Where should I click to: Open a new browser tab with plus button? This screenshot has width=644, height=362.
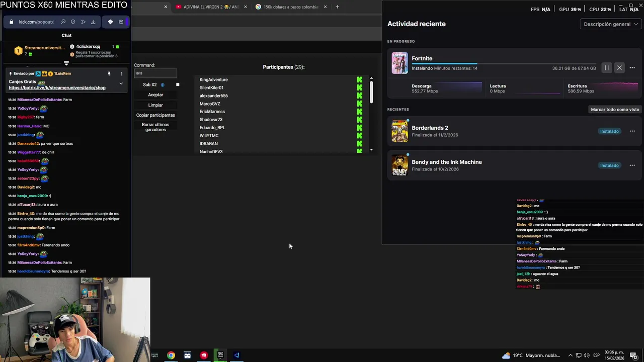click(x=337, y=7)
